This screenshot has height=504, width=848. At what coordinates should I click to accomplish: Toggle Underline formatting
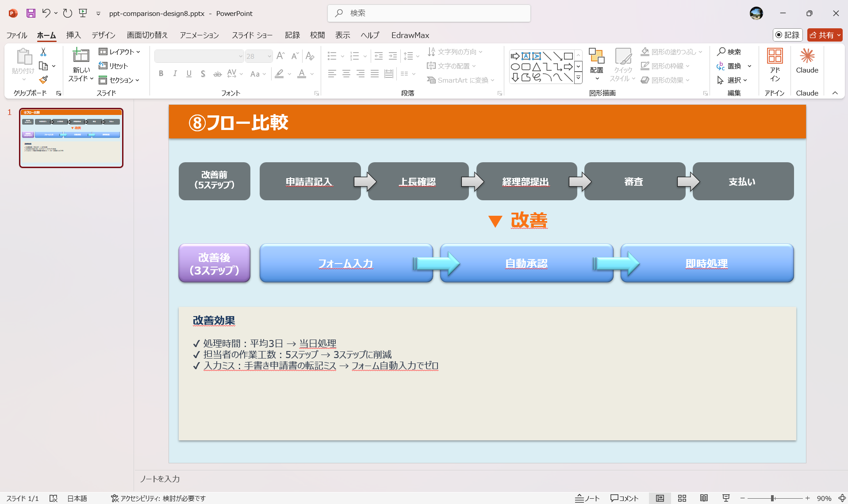tap(189, 74)
